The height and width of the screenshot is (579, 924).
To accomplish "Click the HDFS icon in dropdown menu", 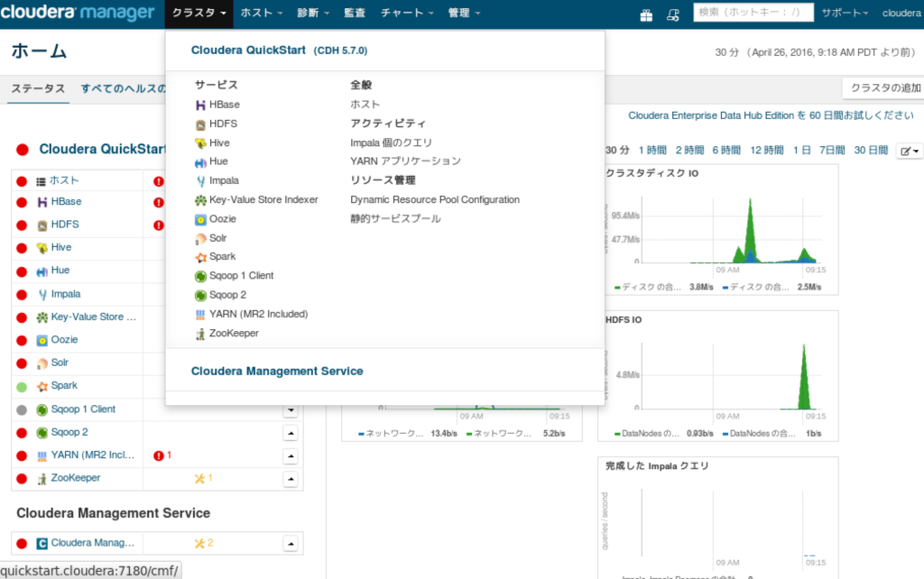I will pyautogui.click(x=200, y=124).
